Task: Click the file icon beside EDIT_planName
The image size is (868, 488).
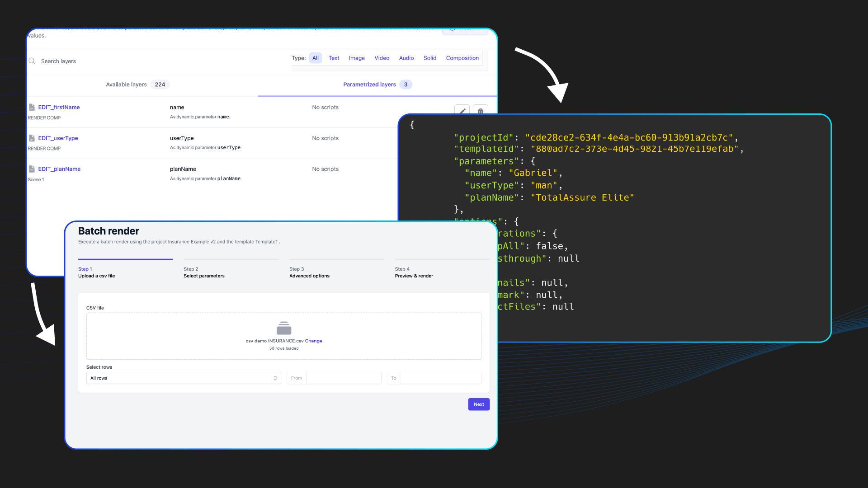Action: [x=32, y=169]
